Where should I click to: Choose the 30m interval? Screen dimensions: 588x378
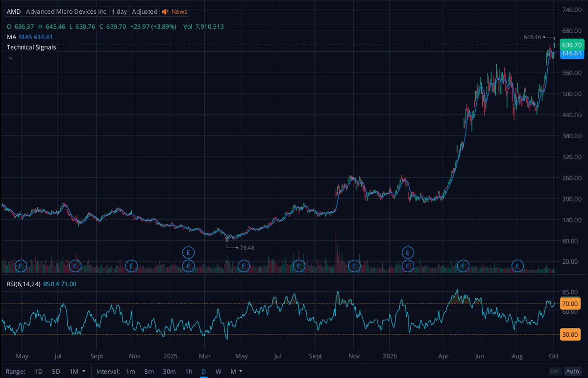(169, 372)
